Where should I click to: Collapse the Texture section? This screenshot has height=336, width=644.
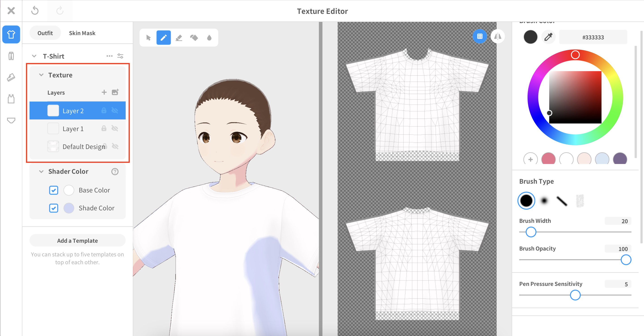[41, 75]
